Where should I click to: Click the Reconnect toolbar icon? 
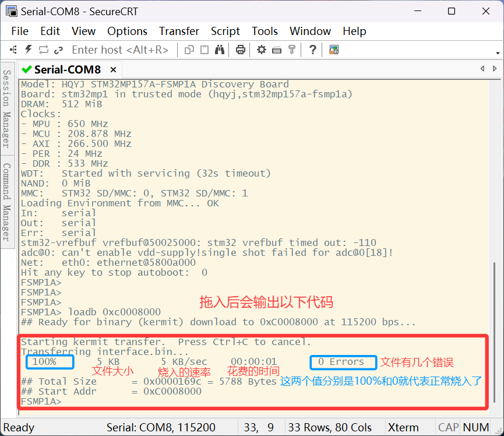(43, 50)
